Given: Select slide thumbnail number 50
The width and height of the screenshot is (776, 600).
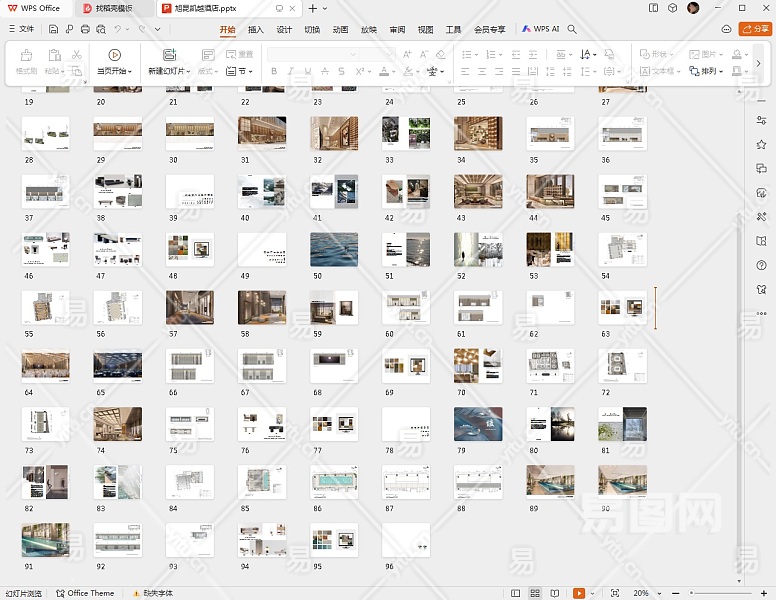Looking at the screenshot, I should pos(334,250).
